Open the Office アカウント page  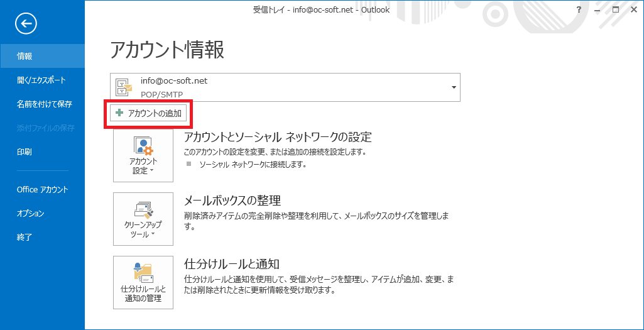click(x=42, y=189)
